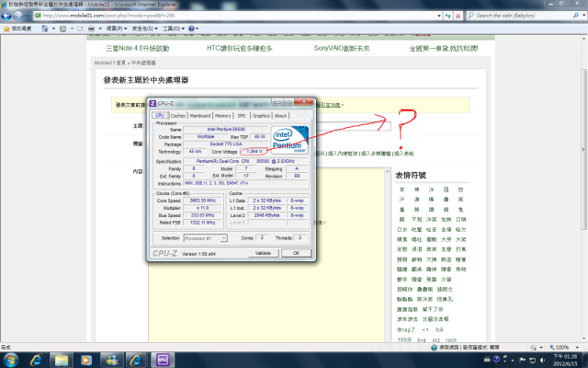This screenshot has width=588, height=368.
Task: Insert the 口水 emoticon
Action: (402, 229)
